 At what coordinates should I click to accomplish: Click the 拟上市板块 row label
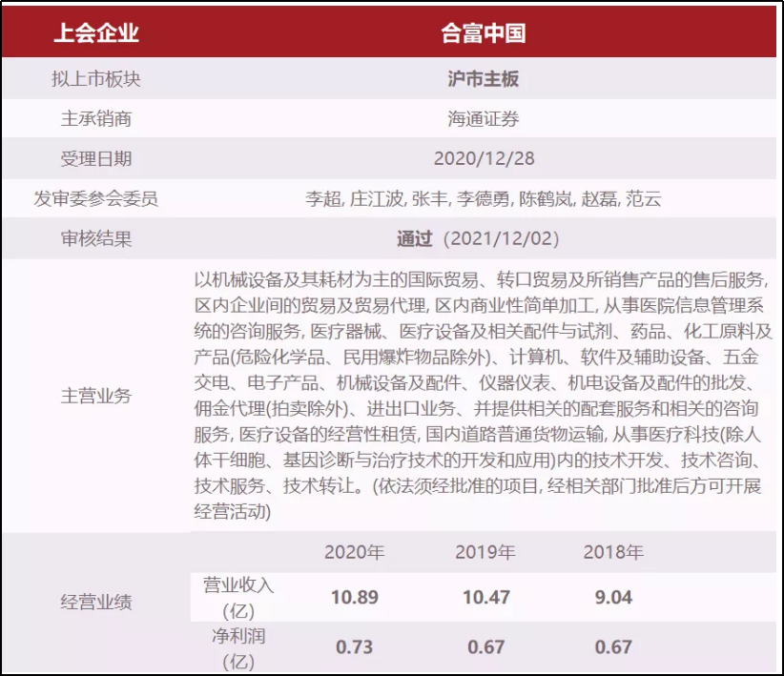95,79
